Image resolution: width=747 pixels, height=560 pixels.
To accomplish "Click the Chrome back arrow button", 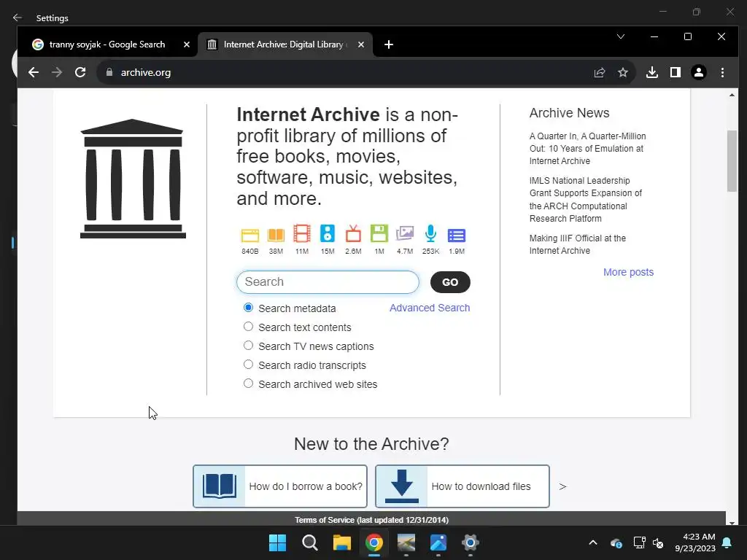I will click(x=34, y=72).
